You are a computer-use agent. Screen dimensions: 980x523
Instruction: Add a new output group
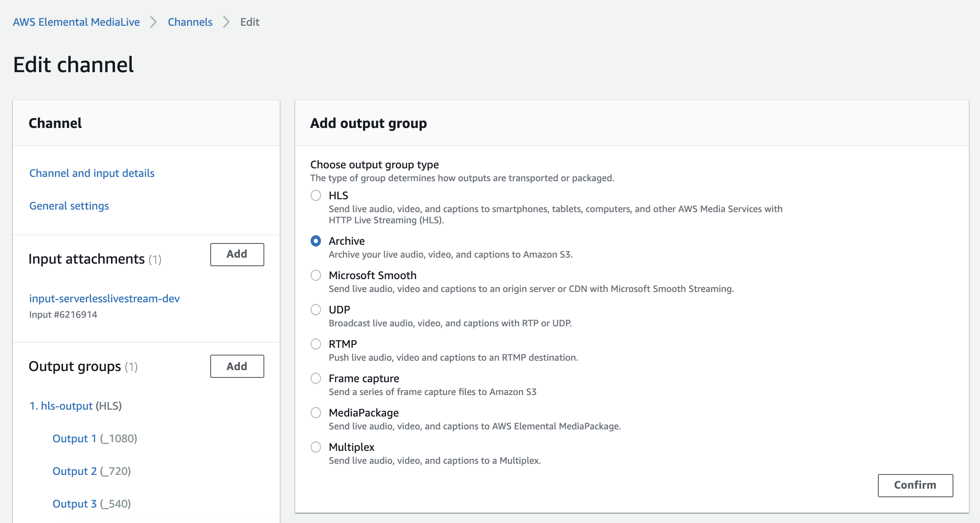237,366
